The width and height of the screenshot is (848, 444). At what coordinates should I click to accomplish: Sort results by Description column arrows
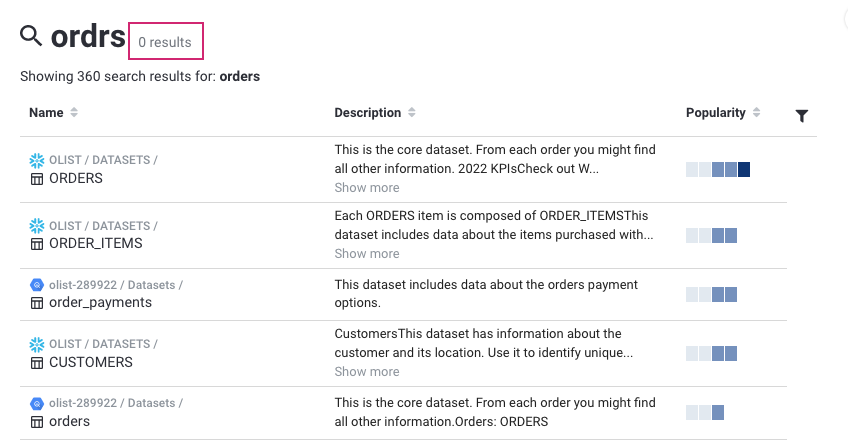(412, 113)
